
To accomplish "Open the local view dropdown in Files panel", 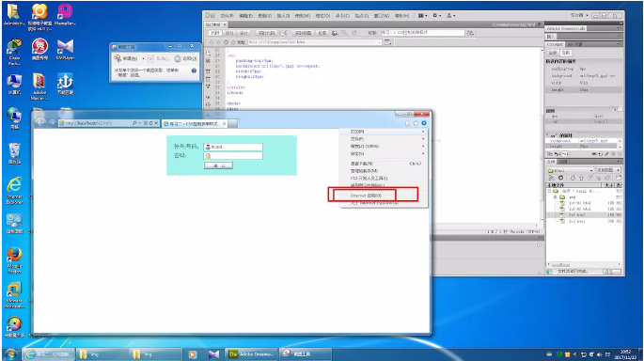I will (608, 170).
